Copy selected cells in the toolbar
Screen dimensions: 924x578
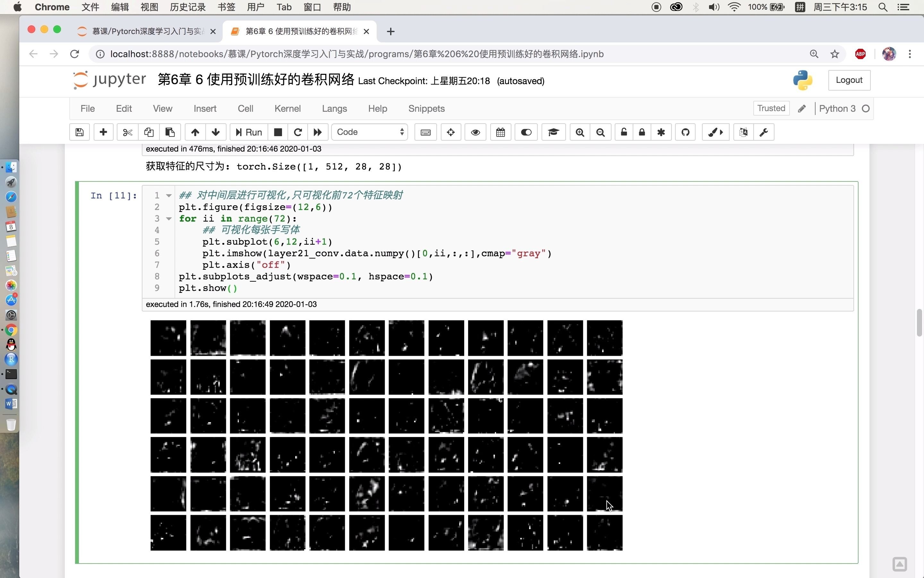[149, 132]
